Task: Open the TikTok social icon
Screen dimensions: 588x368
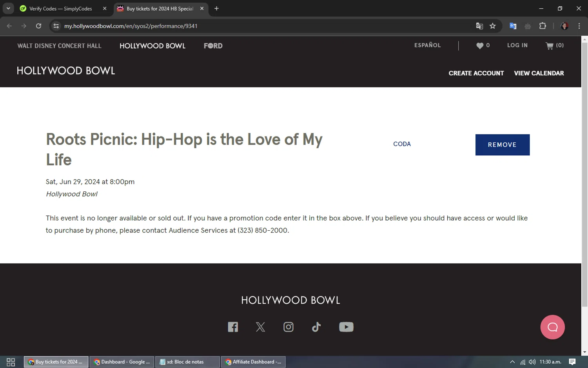Action: click(x=316, y=327)
